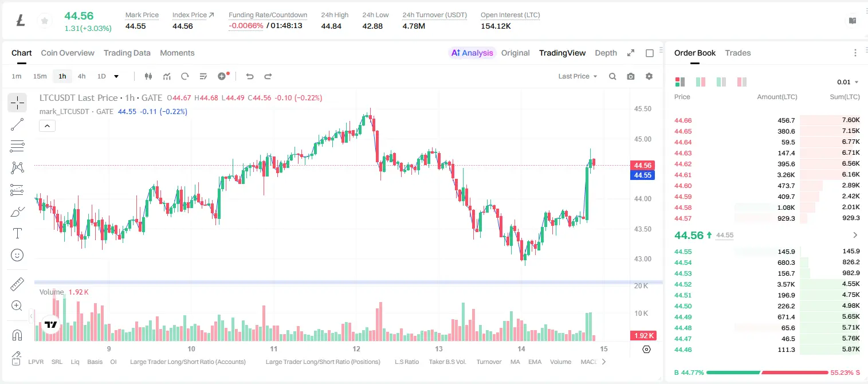The height and width of the screenshot is (384, 868).
Task: Open the 1D timeframe dropdown arrow
Action: [117, 76]
